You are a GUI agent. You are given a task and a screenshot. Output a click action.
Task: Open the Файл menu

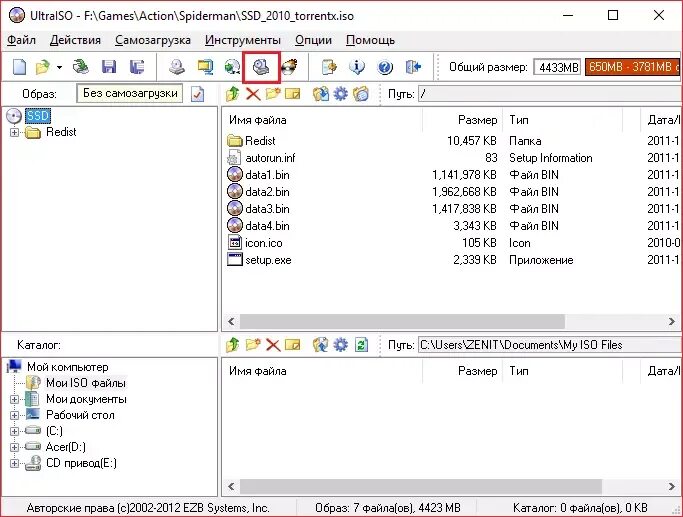(21, 40)
